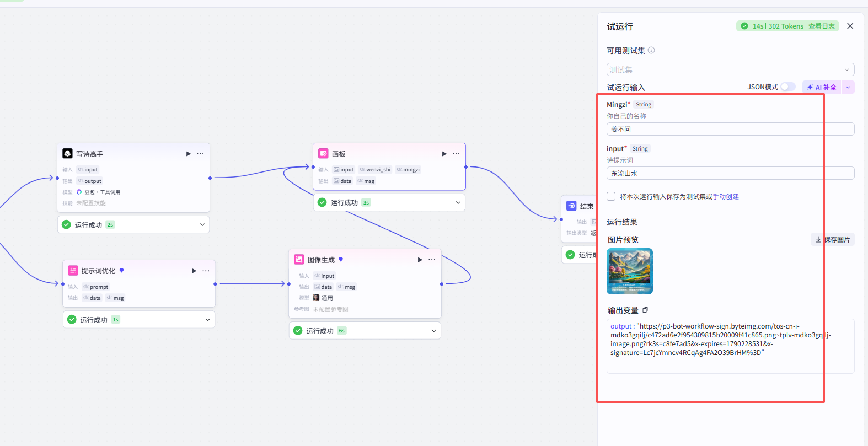Run the 图像生成 node with play icon
This screenshot has width=868, height=446.
[420, 260]
